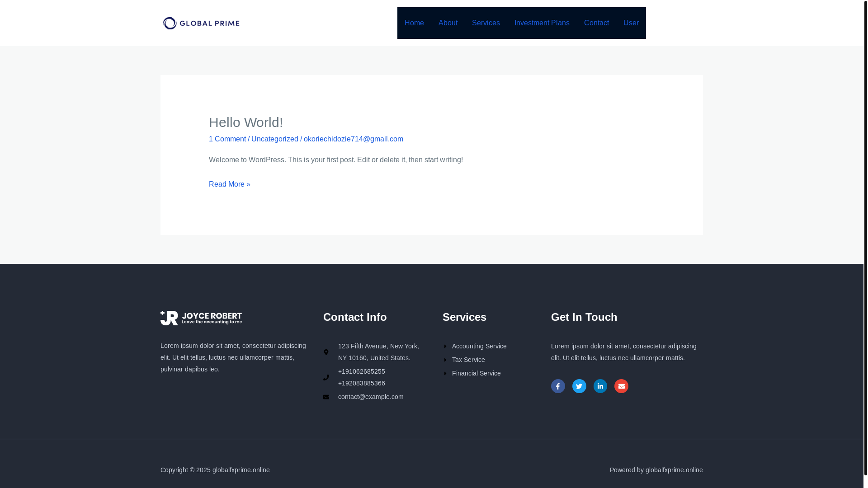
Task: Open the Facebook social icon
Action: (558, 386)
